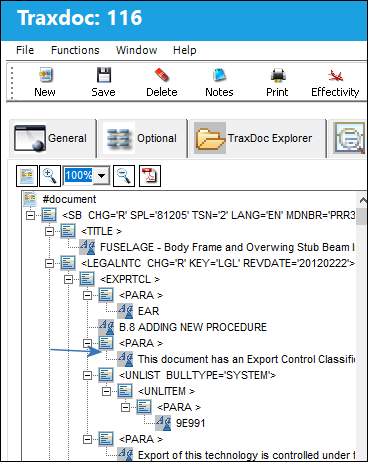This screenshot has height=462, width=368.
Task: Click element icon of <UNLITEM > node
Action: (125, 391)
